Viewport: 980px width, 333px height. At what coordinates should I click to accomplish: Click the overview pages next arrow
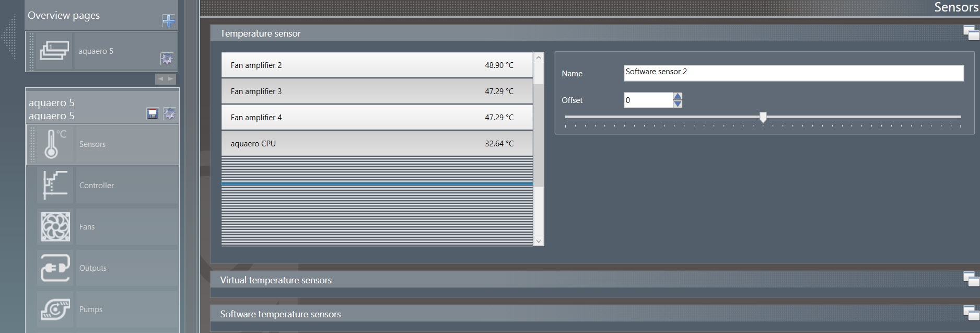171,79
